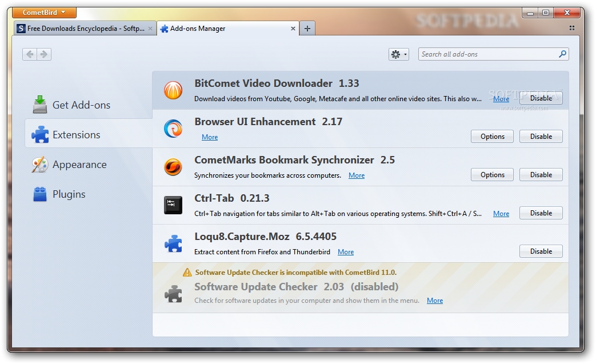Click the incompatibility warning triangle icon
The height and width of the screenshot is (364, 596).
tap(187, 272)
